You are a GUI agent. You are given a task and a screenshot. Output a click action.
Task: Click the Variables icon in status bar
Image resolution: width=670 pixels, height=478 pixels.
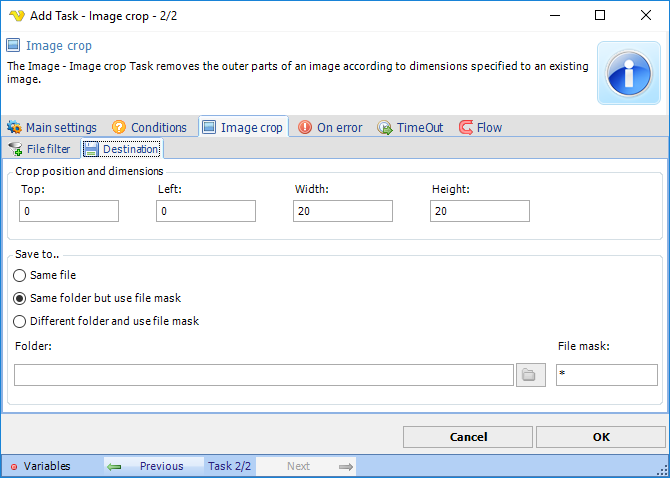point(14,466)
